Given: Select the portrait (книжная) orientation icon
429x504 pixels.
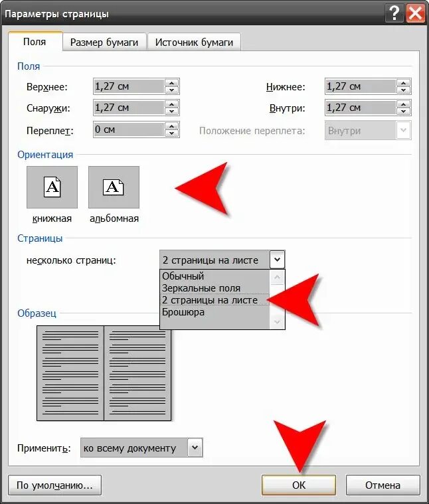Looking at the screenshot, I should [x=52, y=187].
